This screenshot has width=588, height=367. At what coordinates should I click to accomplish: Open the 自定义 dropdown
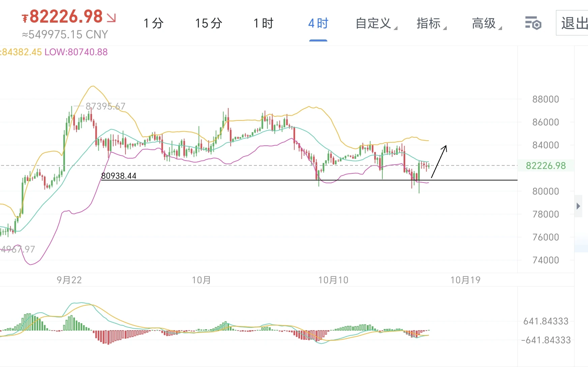pos(376,23)
